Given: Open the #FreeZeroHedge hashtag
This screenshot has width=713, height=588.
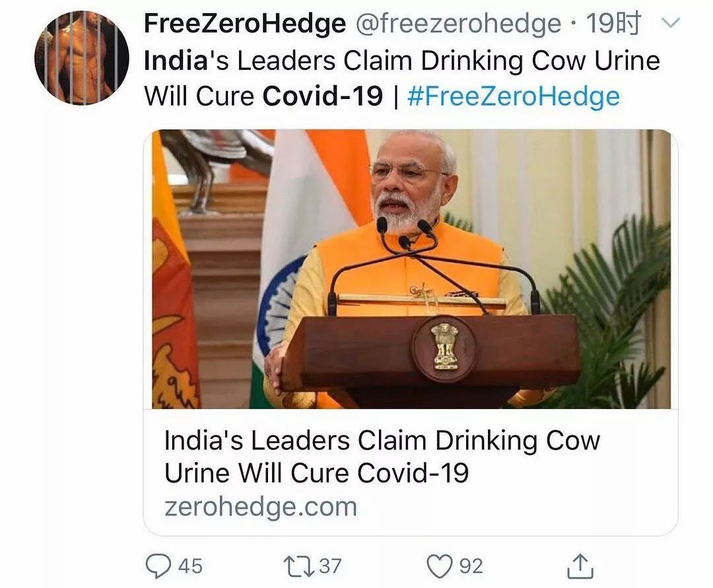Looking at the screenshot, I should click(x=514, y=96).
